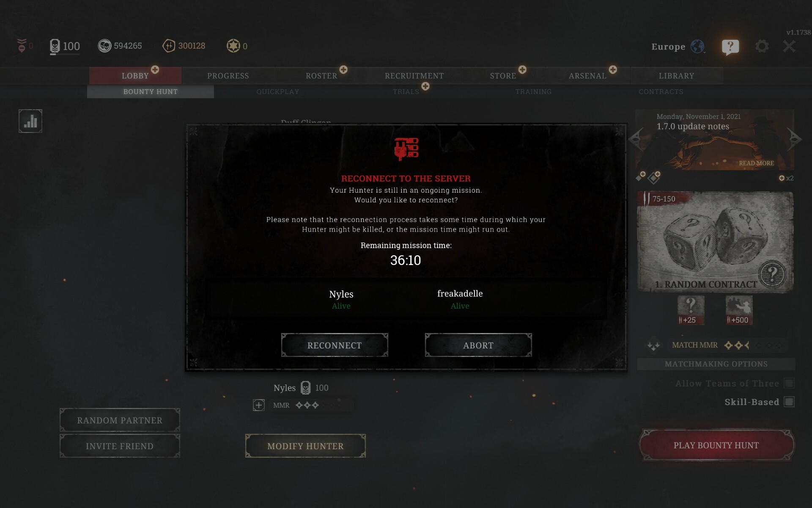The image size is (812, 508).
Task: Toggle the Allow Teams of Three switch
Action: 789,384
